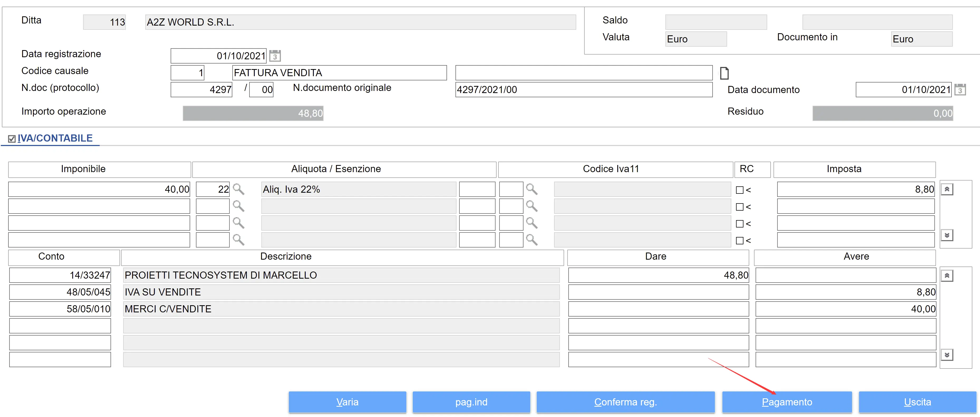Select the IVA/CONTABILE tab
This screenshot has height=417, width=980.
point(55,138)
